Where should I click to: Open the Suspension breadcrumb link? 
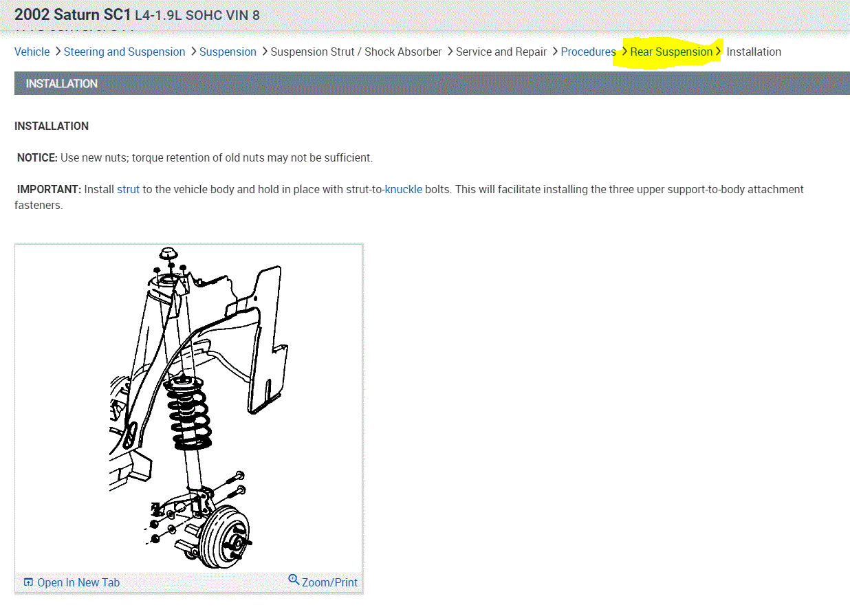point(228,52)
